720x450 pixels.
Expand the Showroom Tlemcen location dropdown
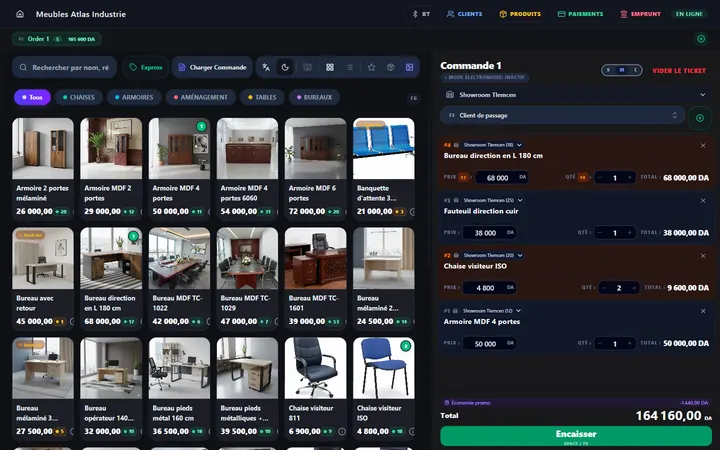click(576, 95)
